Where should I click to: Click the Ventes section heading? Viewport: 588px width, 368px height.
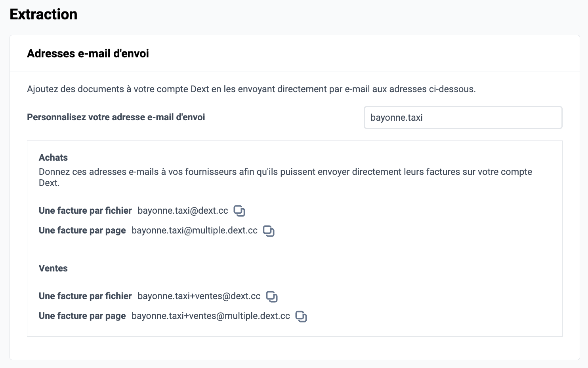point(53,268)
